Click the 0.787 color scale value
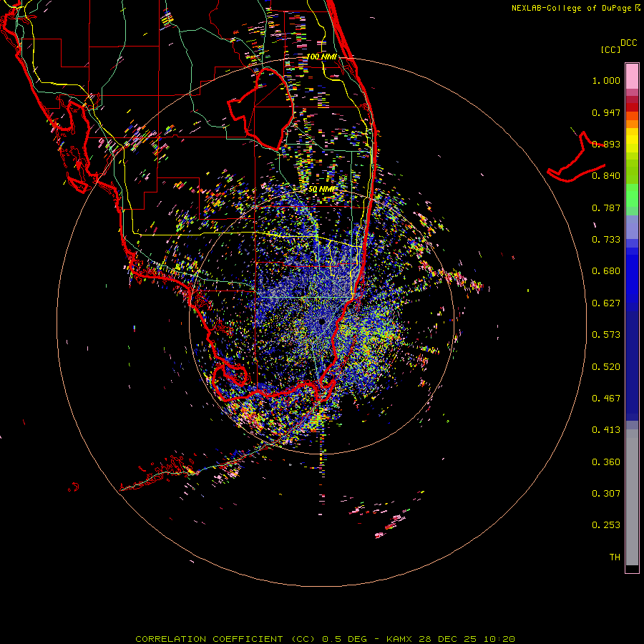 606,208
